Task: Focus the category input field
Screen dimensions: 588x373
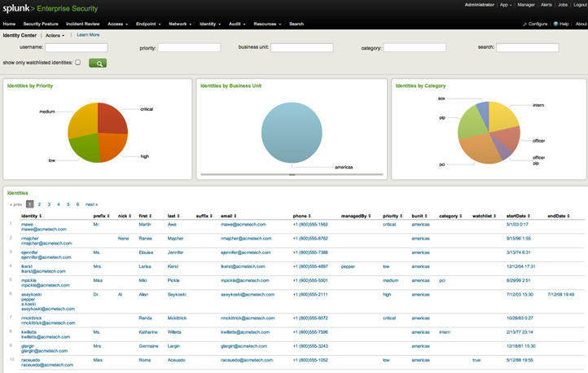Action: pos(415,47)
